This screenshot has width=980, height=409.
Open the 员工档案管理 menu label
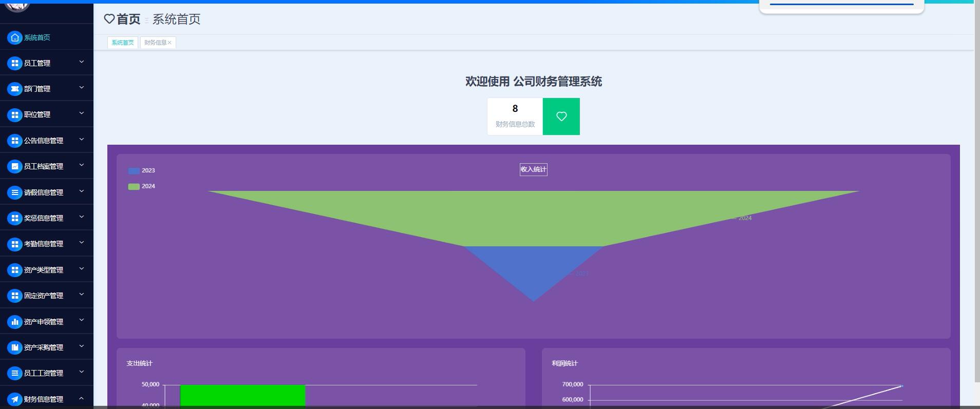click(x=44, y=166)
